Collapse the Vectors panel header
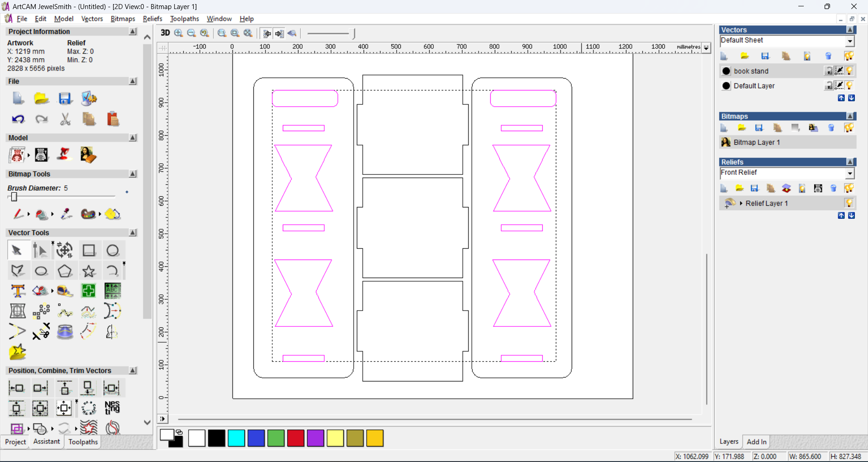 [850, 30]
